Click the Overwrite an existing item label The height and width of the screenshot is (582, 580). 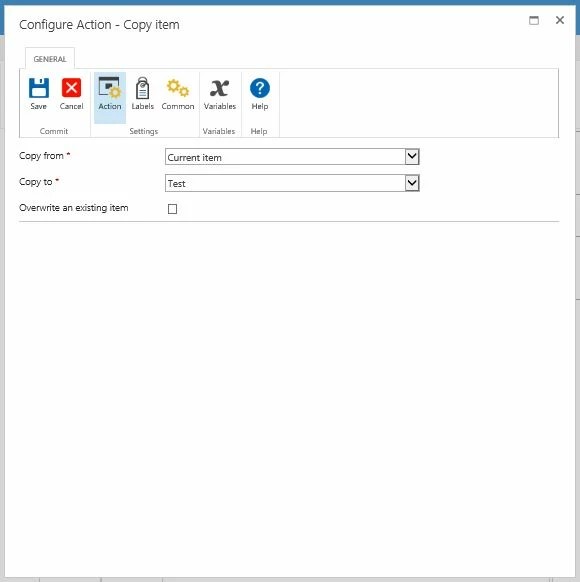pos(74,208)
